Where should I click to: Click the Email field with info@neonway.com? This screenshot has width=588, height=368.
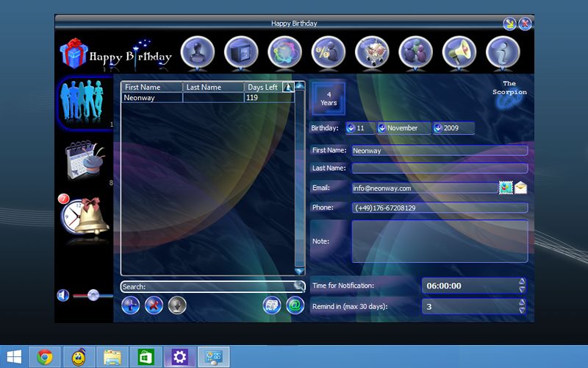click(x=425, y=188)
